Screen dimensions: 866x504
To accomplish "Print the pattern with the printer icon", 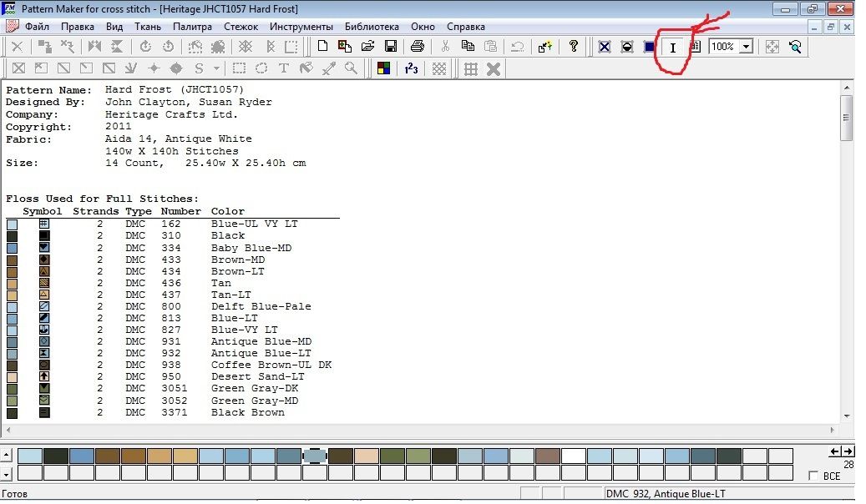I will pos(418,47).
